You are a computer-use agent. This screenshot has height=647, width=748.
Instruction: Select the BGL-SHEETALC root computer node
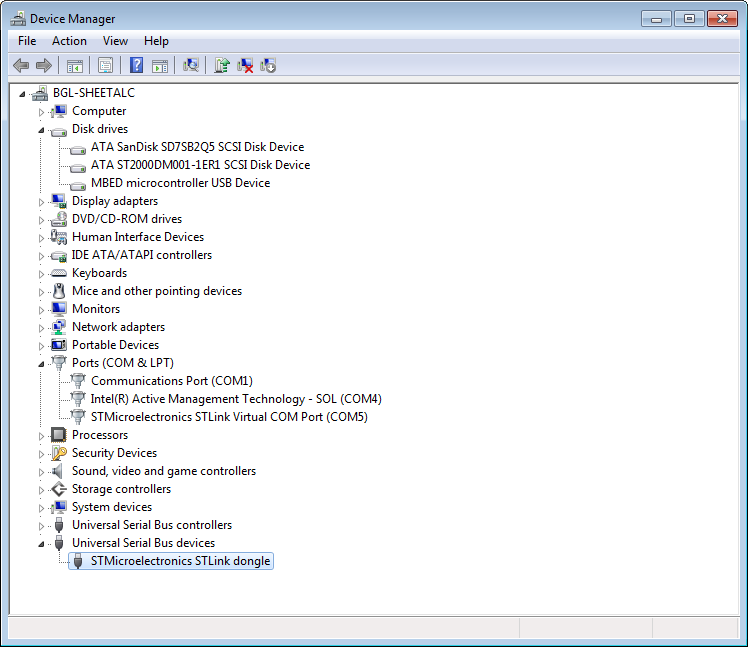point(93,93)
